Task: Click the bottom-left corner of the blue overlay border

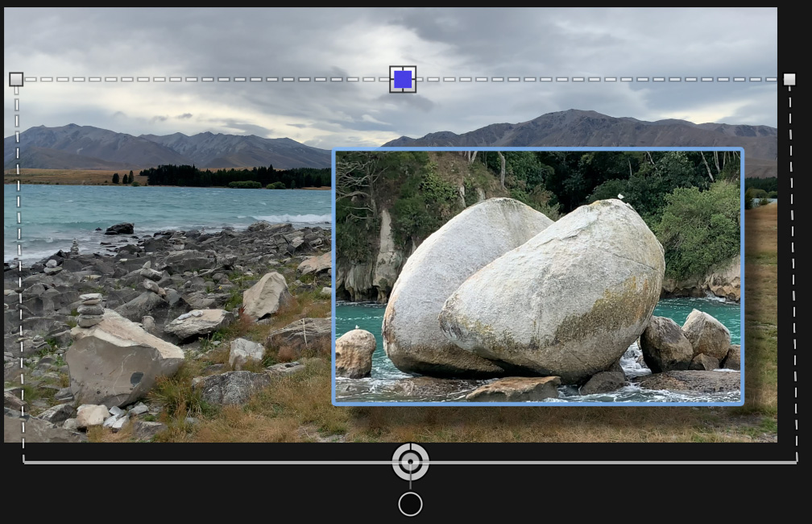Action: tap(334, 403)
